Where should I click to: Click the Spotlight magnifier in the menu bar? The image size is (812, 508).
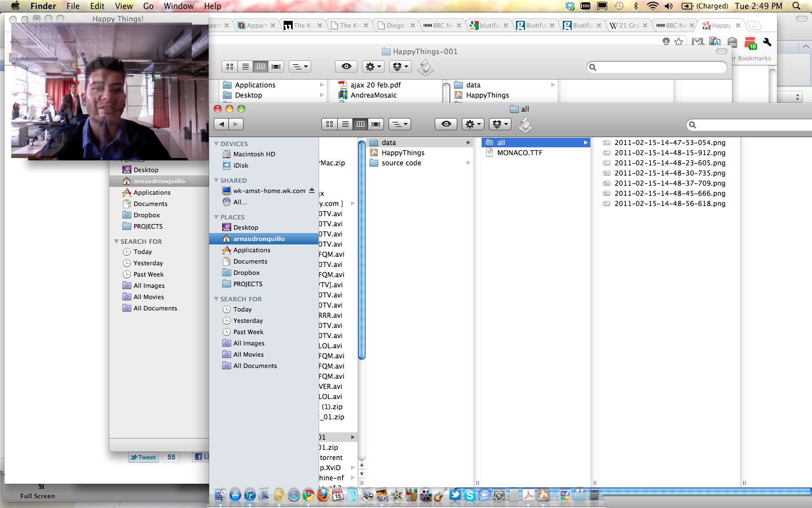[796, 6]
